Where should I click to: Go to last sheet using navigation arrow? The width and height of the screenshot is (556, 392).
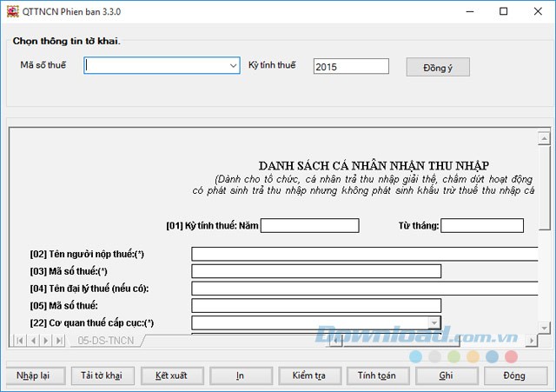pyautogui.click(x=60, y=341)
